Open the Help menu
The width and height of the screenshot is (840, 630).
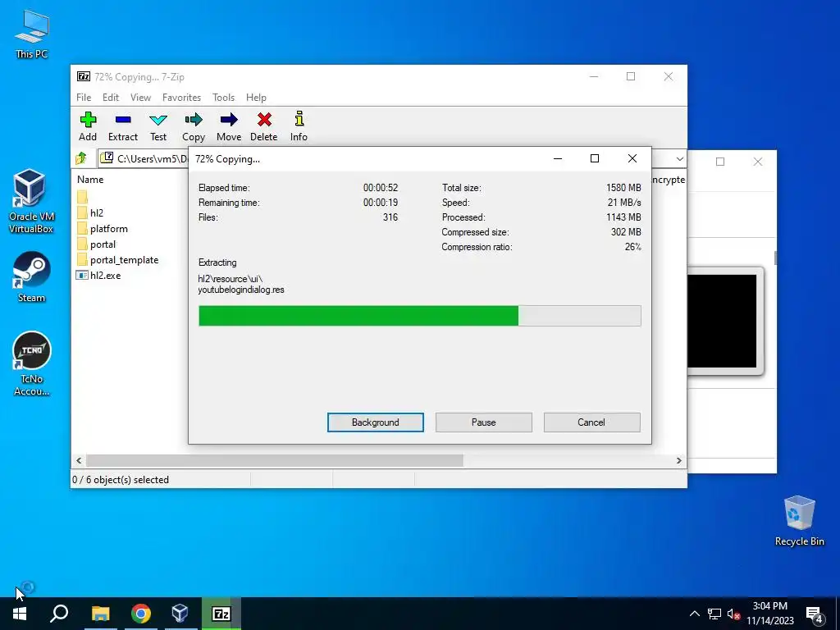256,98
